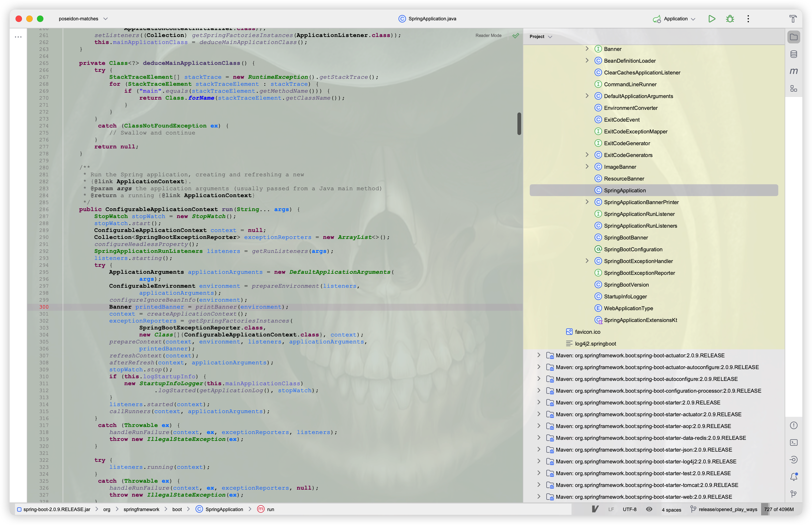Image resolution: width=812 pixels, height=525 pixels.
Task: Open the Structure tool window icon
Action: coord(794,89)
